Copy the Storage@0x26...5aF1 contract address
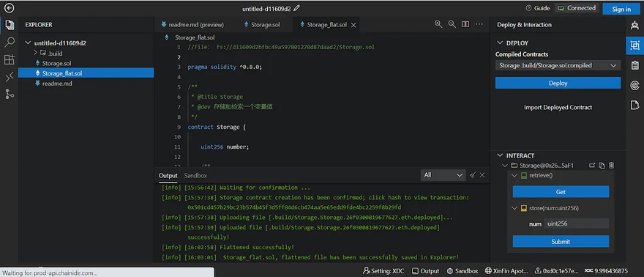644x277 pixels. pyautogui.click(x=602, y=166)
